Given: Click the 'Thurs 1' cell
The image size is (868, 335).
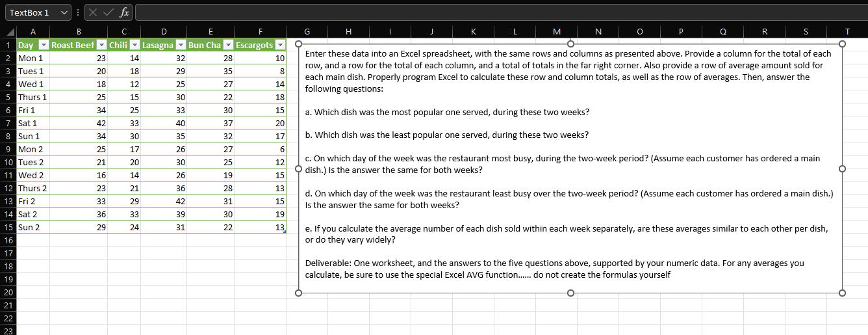Looking at the screenshot, I should tap(32, 97).
